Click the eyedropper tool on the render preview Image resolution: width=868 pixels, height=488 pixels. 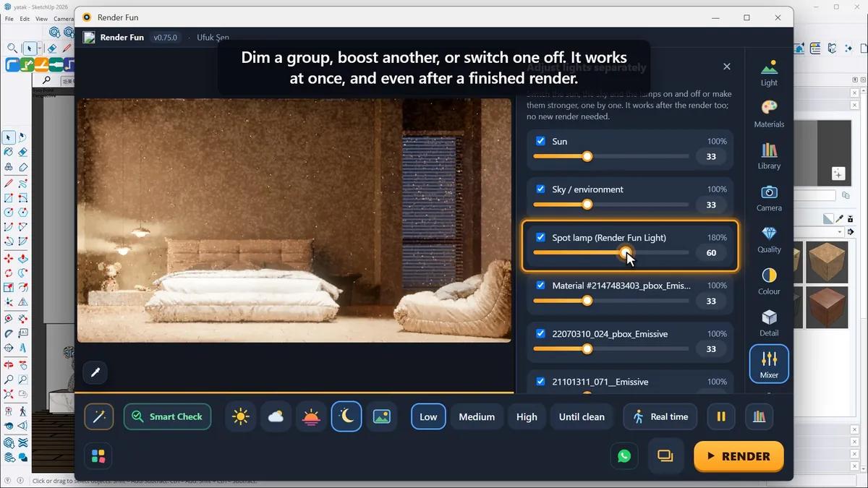click(95, 372)
